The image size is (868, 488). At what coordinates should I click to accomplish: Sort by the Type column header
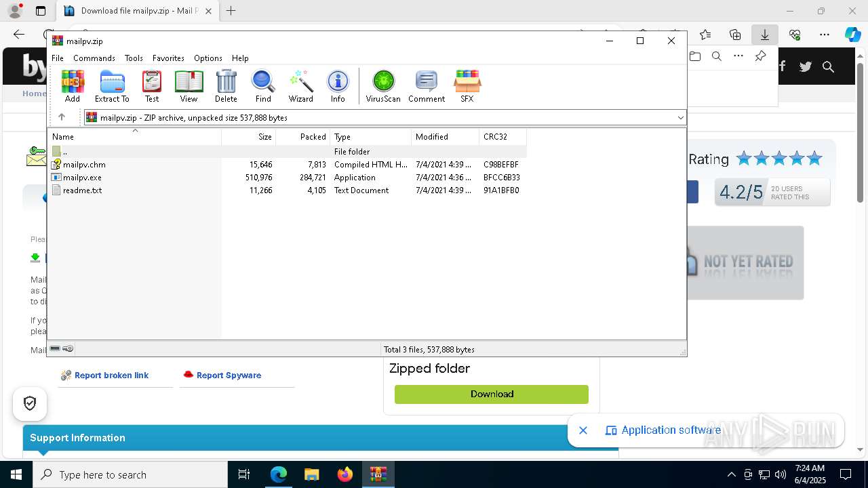point(371,136)
